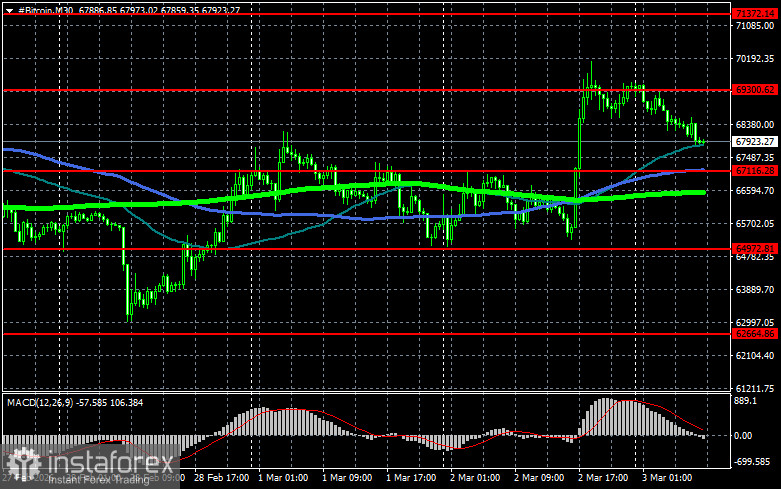Click the MACD scale value -699.585
The width and height of the screenshot is (781, 489).
coord(752,462)
